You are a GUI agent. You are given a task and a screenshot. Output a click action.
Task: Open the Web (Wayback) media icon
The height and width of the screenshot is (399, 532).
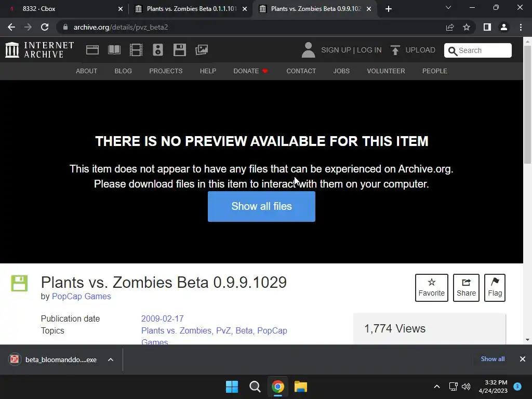pyautogui.click(x=92, y=50)
